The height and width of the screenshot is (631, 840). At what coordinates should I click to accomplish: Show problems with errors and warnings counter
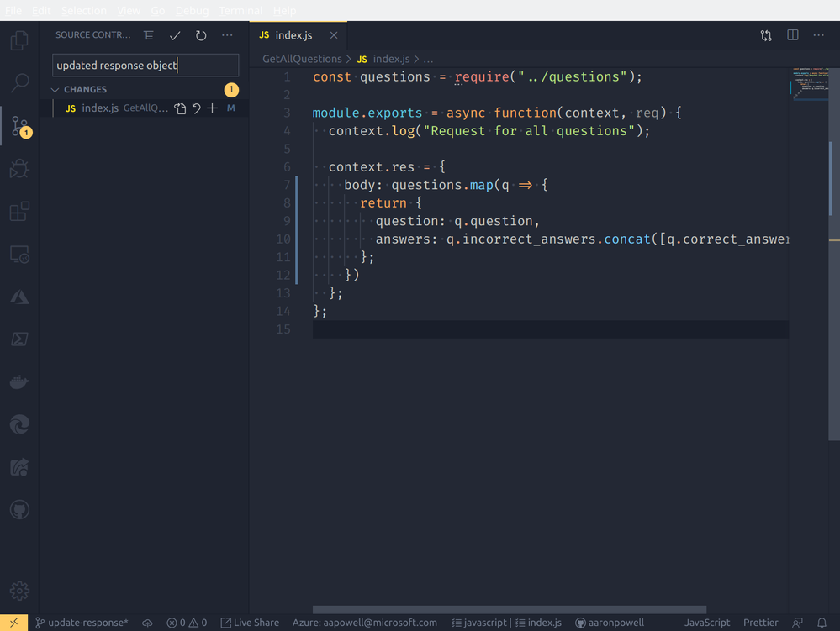187,623
